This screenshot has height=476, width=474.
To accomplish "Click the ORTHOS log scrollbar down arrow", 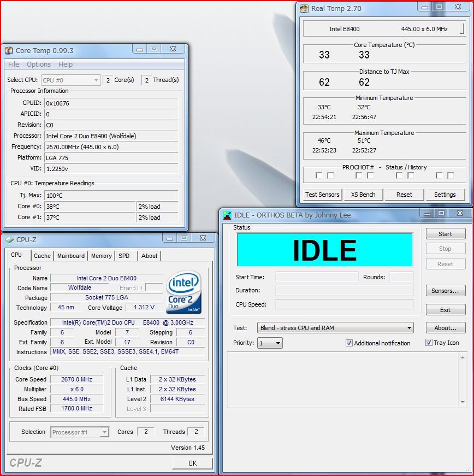I will coord(463,402).
